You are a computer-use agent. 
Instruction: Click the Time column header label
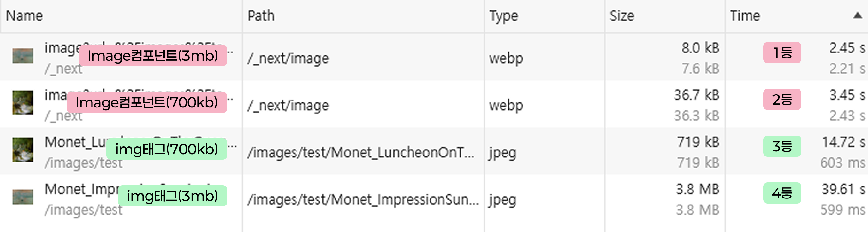point(745,16)
